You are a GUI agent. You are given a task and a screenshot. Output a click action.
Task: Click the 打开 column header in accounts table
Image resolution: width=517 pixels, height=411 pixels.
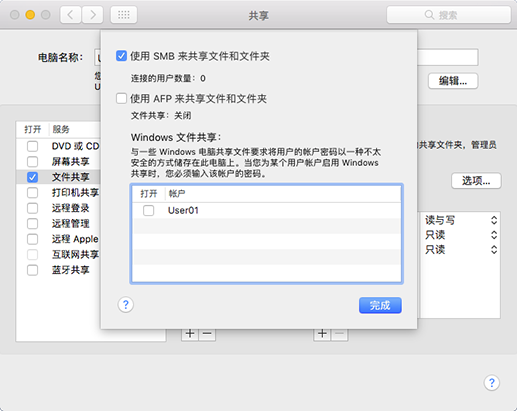coord(149,194)
